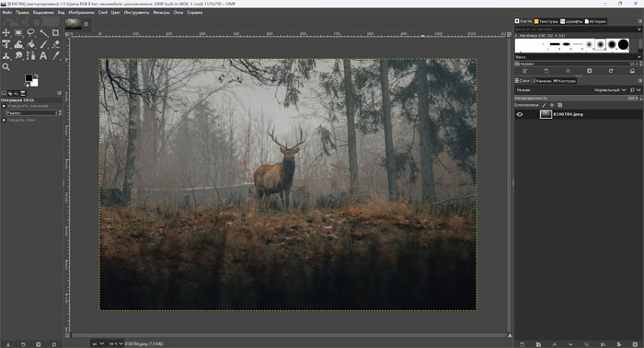
Task: Click the create new brush icon
Action: pyautogui.click(x=546, y=71)
